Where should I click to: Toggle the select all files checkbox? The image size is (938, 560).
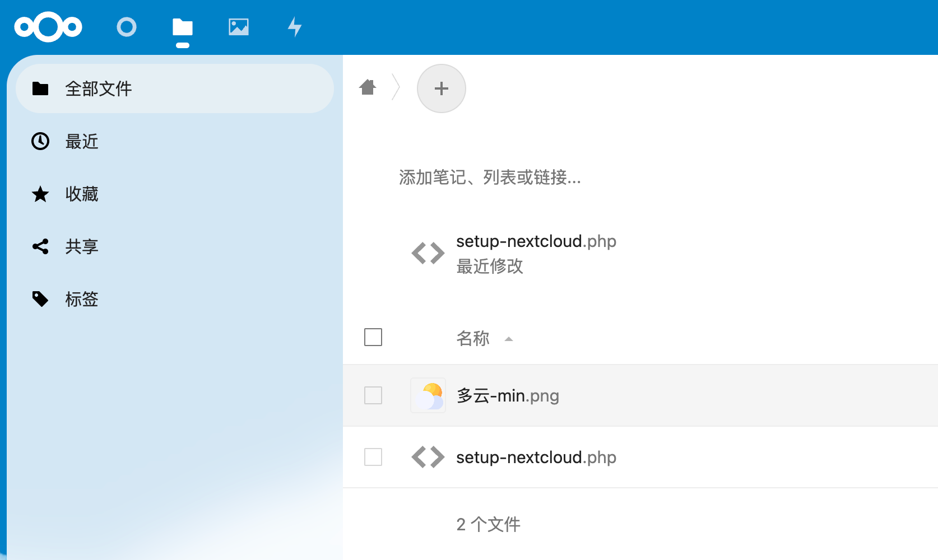pyautogui.click(x=373, y=337)
